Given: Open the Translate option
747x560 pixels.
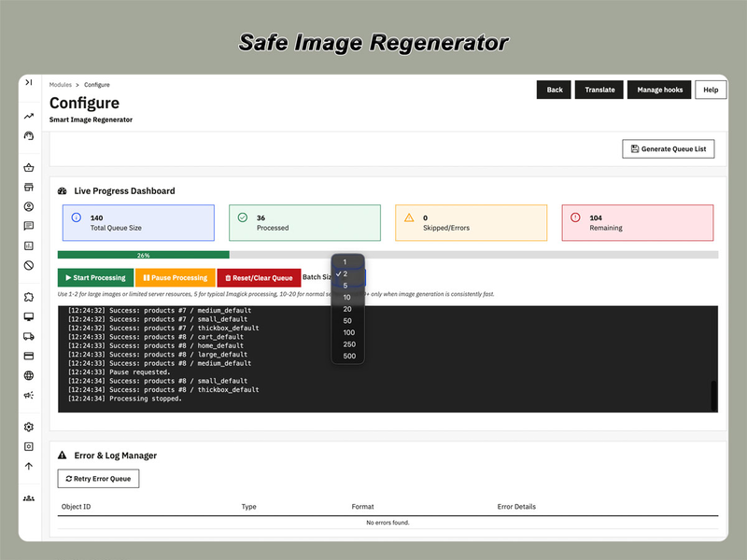Looking at the screenshot, I should pyautogui.click(x=599, y=90).
